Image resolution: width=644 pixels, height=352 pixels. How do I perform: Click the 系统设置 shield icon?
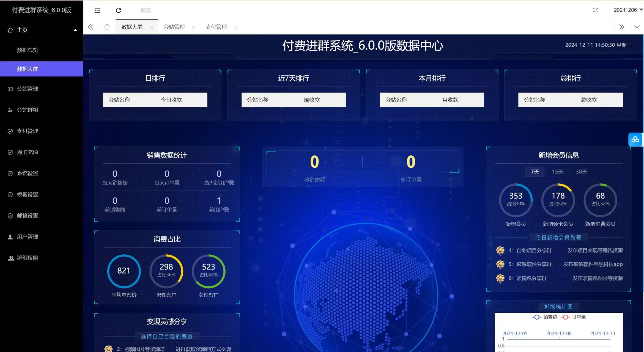pos(10,174)
